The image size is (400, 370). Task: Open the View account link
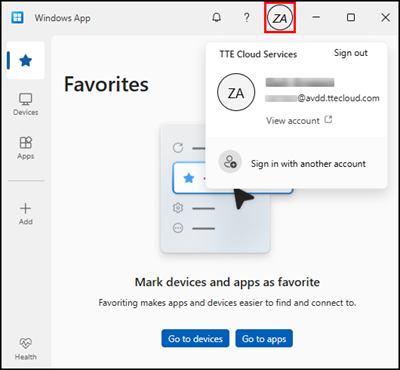point(293,120)
